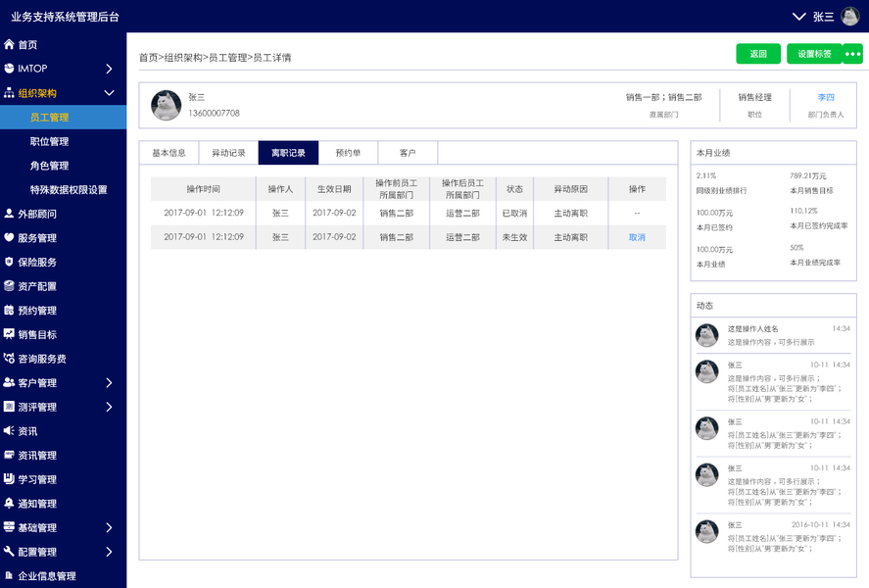Click the 2016-10-11 14:34 activity timestamp
869x588 pixels.
[820, 524]
